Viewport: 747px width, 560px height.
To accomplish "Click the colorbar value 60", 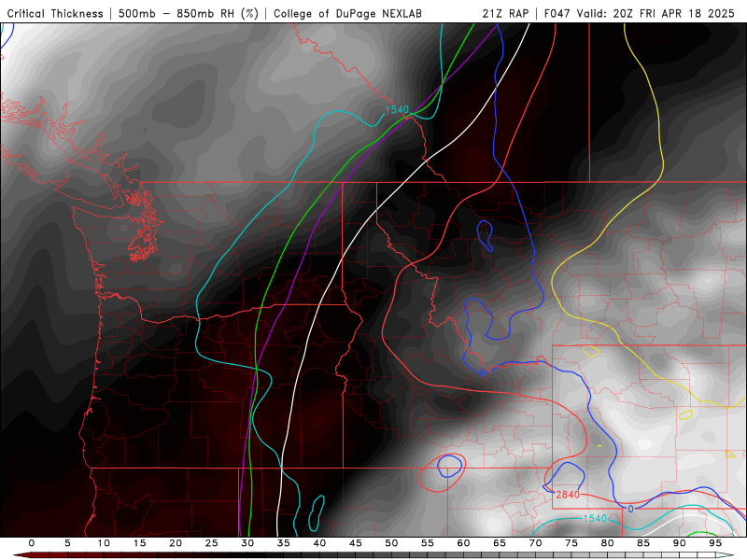I will 463,543.
